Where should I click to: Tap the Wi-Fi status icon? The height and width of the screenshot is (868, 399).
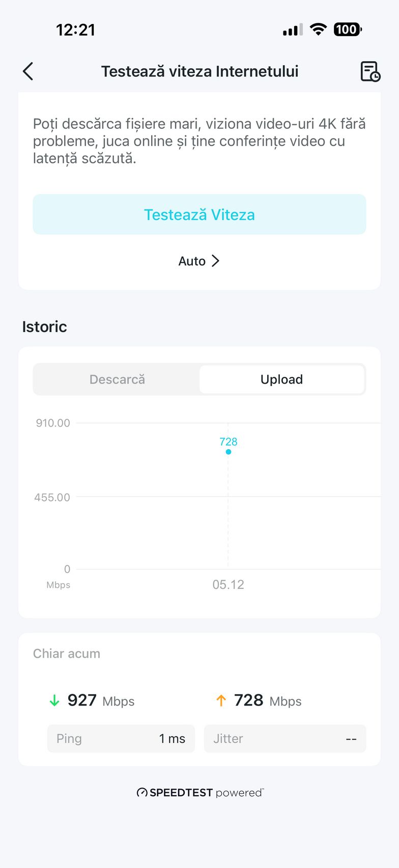click(x=318, y=30)
